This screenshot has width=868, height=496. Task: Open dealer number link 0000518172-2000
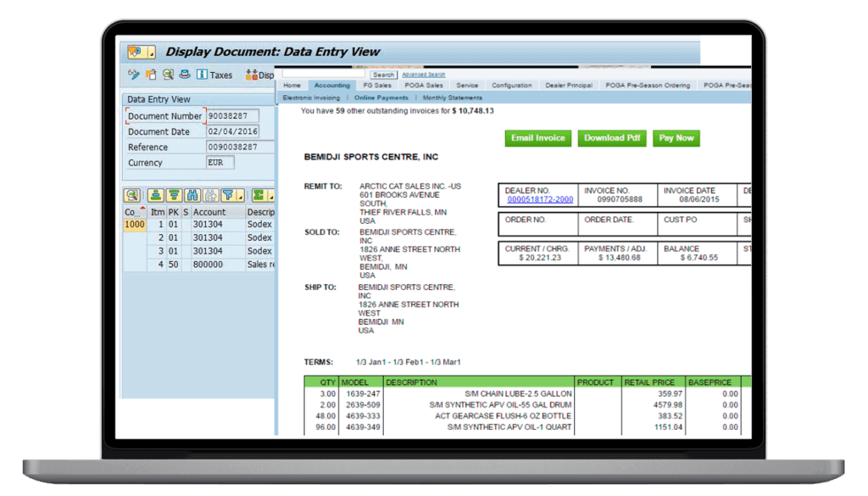pyautogui.click(x=540, y=200)
